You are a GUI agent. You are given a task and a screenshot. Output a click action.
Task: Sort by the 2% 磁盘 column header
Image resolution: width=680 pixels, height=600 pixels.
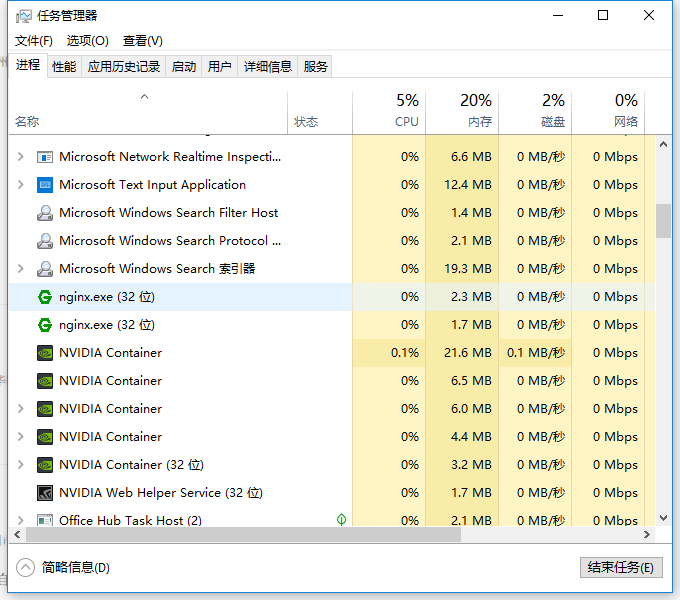coord(535,112)
